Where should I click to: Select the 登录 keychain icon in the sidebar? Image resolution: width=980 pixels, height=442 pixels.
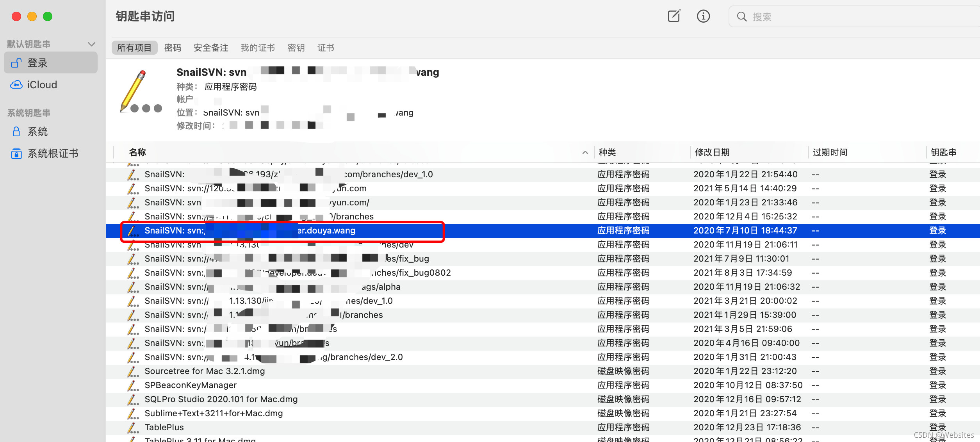click(16, 62)
